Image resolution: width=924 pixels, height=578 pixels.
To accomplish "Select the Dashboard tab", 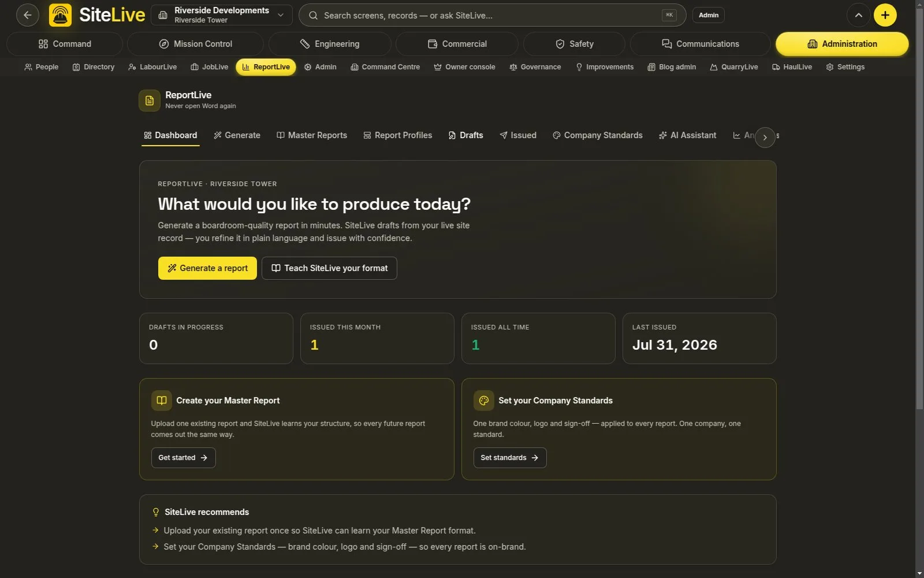I will [170, 135].
